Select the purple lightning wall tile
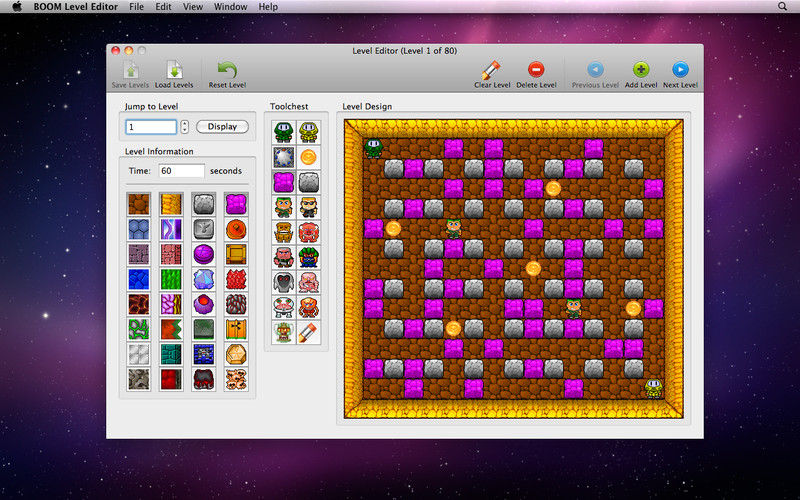 (171, 229)
